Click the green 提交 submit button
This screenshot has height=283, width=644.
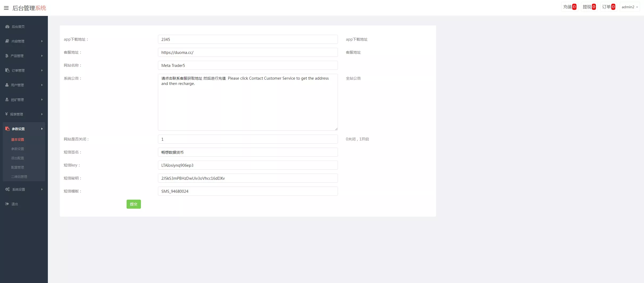tap(133, 204)
